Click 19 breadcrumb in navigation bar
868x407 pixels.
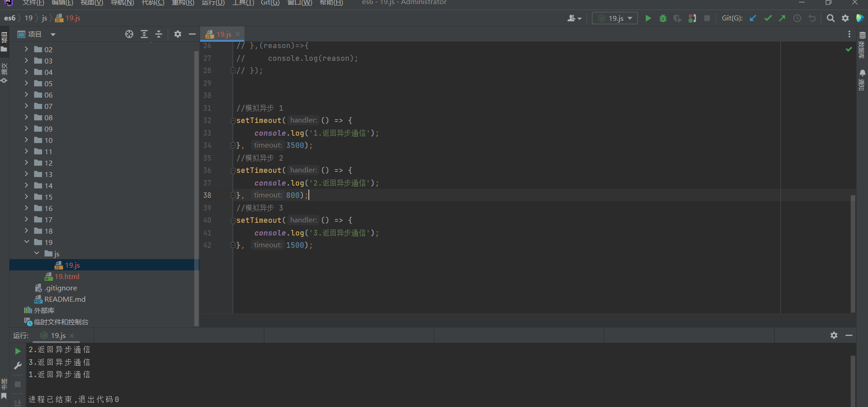29,18
